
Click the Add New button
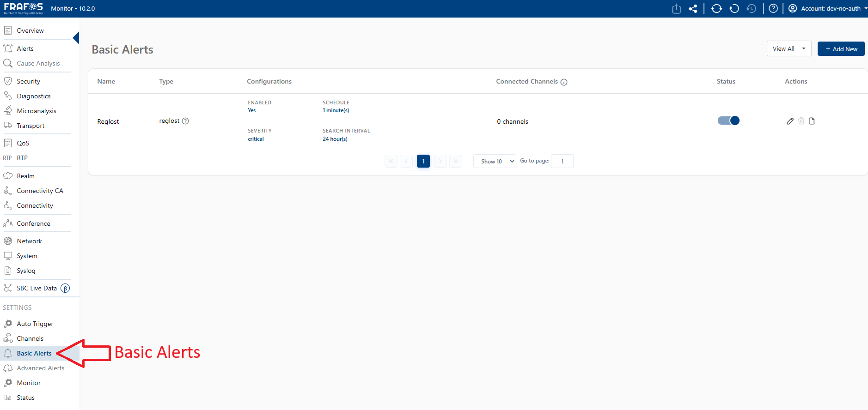click(x=841, y=48)
